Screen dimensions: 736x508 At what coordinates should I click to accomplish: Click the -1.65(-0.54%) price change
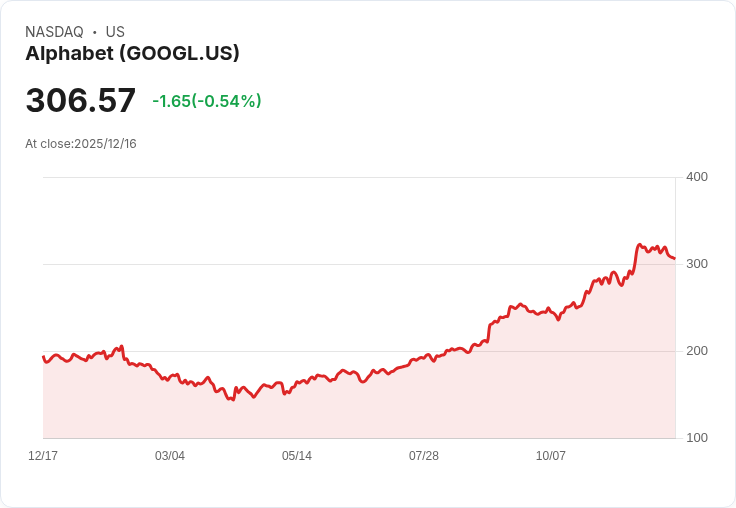[x=207, y=101]
